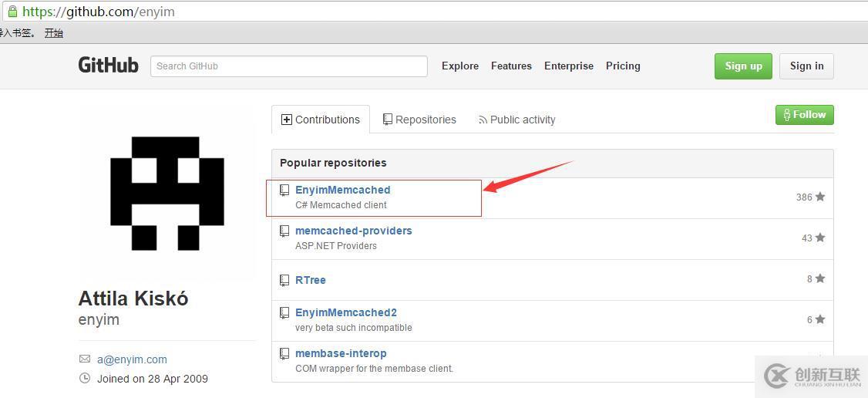Open the EnyimMemcached2 repository link
The width and height of the screenshot is (868, 398).
pyautogui.click(x=346, y=312)
